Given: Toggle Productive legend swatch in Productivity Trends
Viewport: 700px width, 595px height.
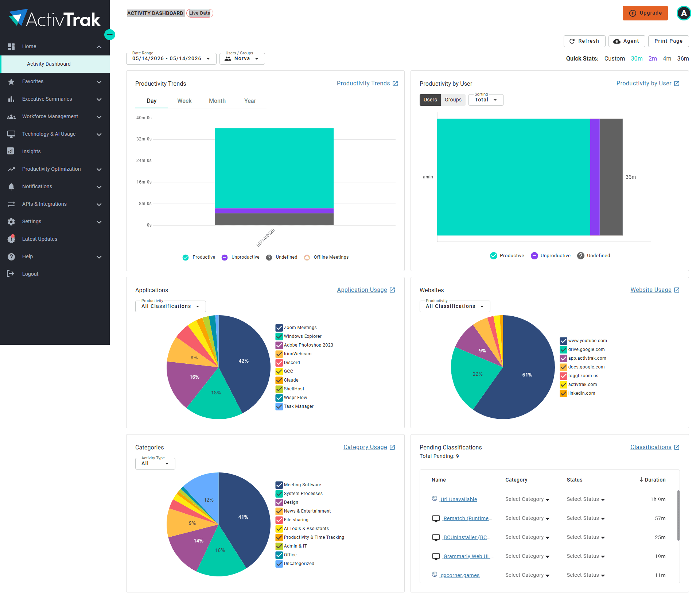Looking at the screenshot, I should tap(186, 258).
